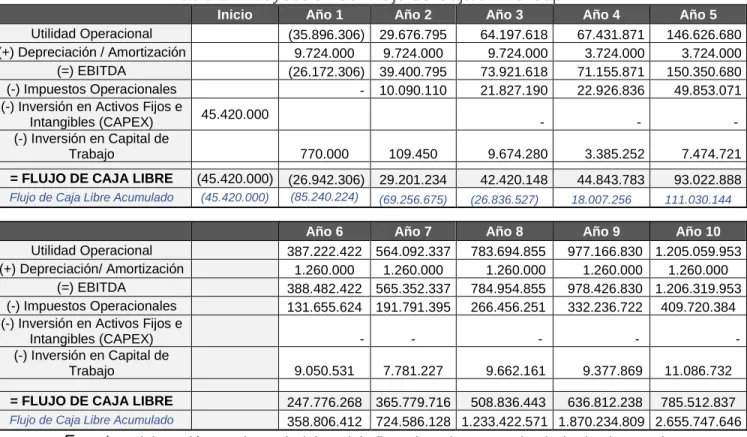Click Año 3 working capital value 9.674.280
This screenshot has width=747, height=437.
tap(517, 154)
